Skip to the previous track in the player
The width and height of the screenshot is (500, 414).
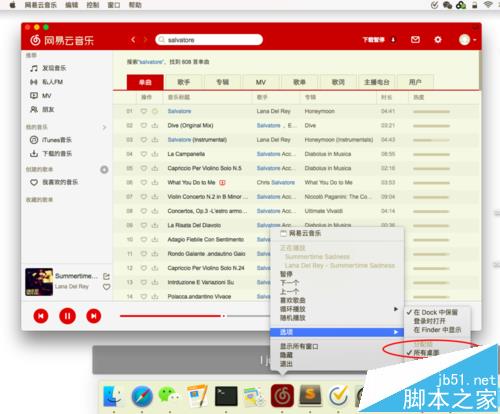(x=41, y=316)
